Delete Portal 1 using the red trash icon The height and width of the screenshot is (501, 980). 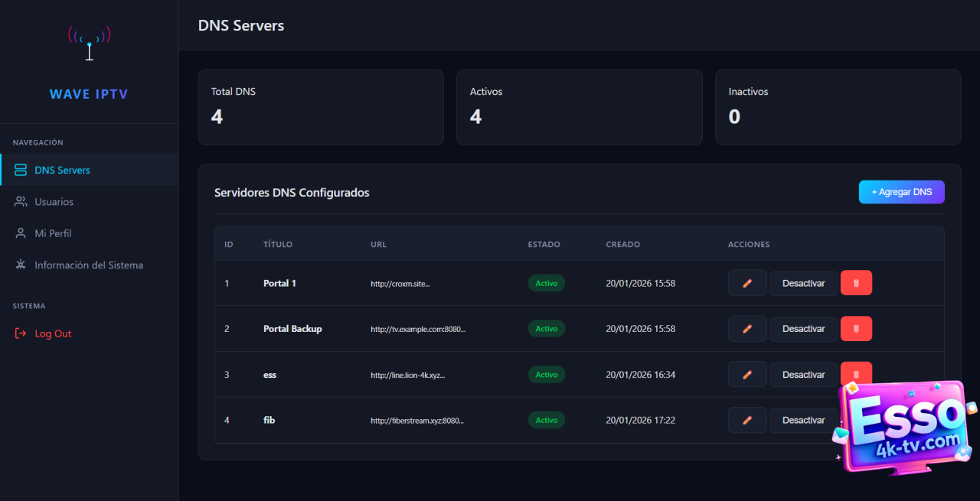(856, 283)
